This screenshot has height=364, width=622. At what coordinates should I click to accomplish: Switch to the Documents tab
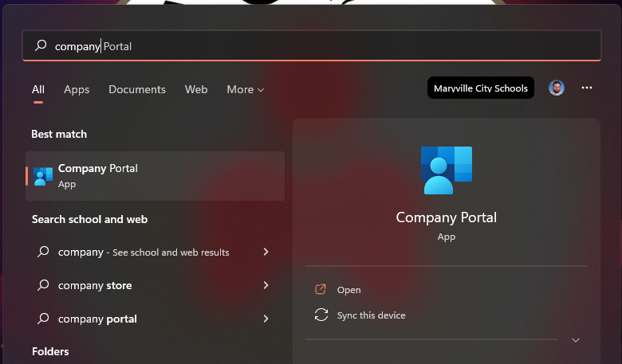pos(137,89)
